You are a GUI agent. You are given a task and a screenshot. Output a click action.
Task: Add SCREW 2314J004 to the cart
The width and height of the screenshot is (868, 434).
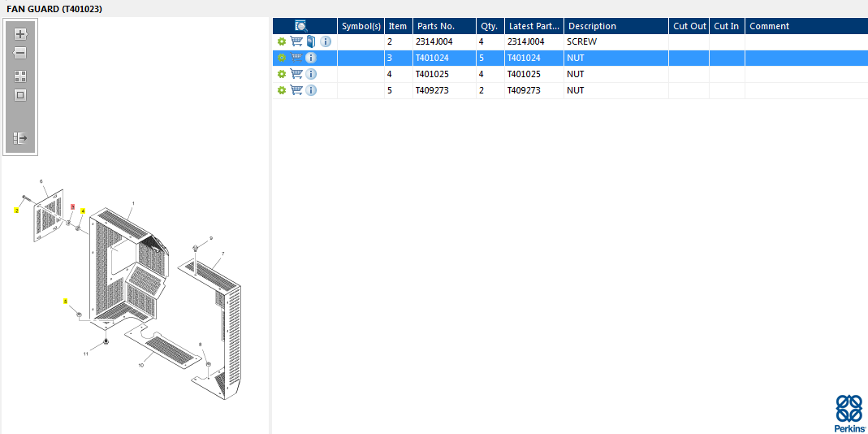[x=296, y=41]
